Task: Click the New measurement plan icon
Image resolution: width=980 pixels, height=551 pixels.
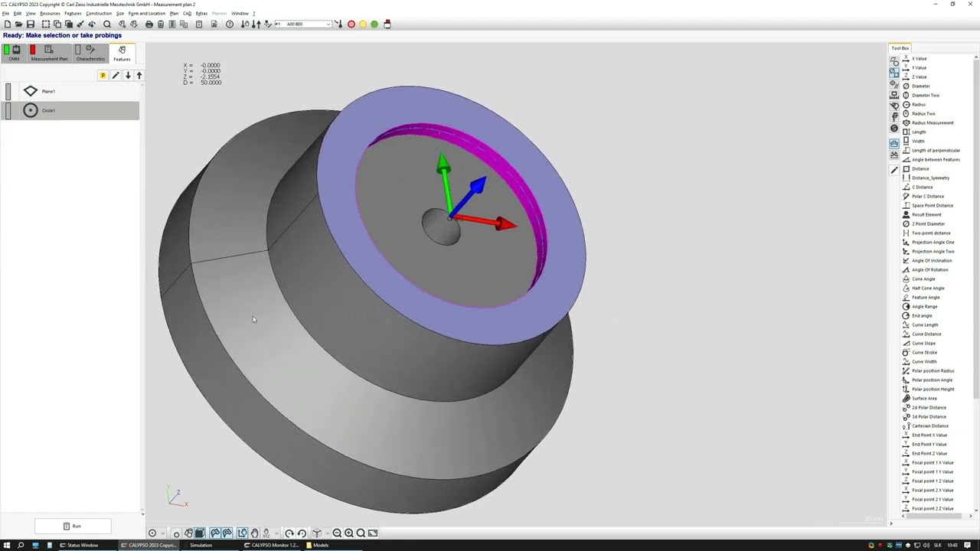Action: pyautogui.click(x=8, y=24)
